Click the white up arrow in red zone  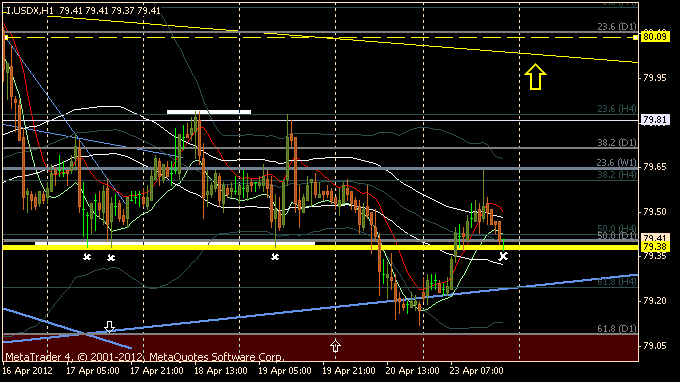point(335,346)
